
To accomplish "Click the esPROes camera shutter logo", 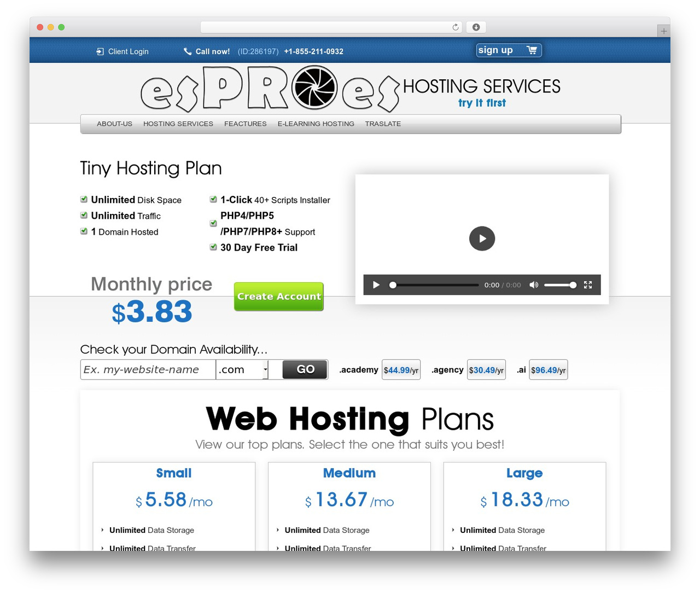I will (314, 87).
